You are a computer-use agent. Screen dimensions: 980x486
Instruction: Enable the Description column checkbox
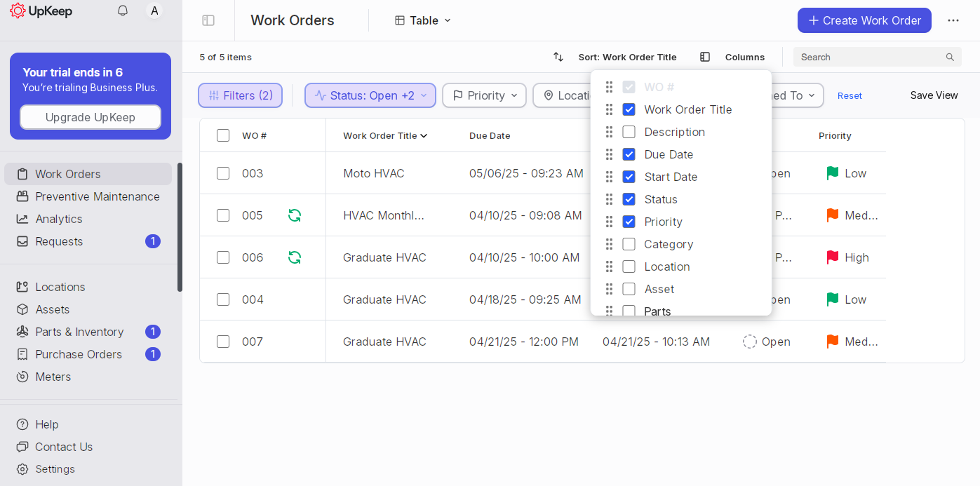(x=629, y=132)
